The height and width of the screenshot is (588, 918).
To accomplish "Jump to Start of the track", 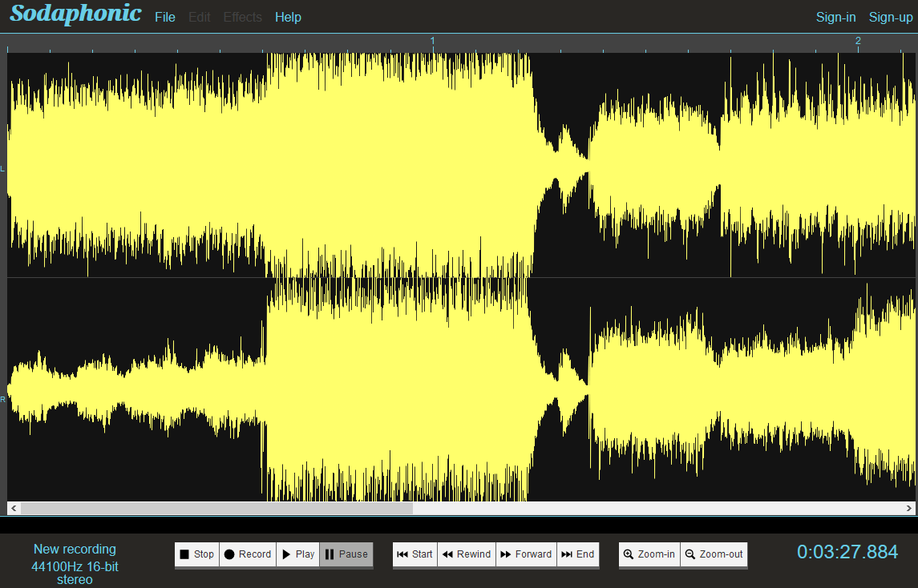I will pos(415,554).
